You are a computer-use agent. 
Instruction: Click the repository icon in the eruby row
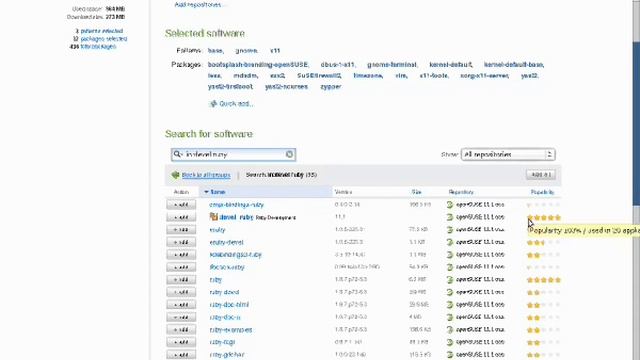tap(450, 230)
